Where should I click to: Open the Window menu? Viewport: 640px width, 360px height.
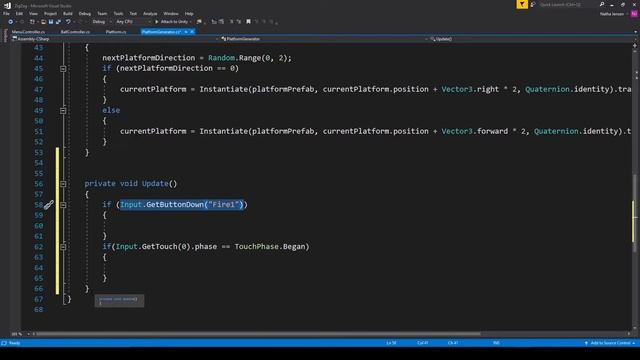pos(171,14)
